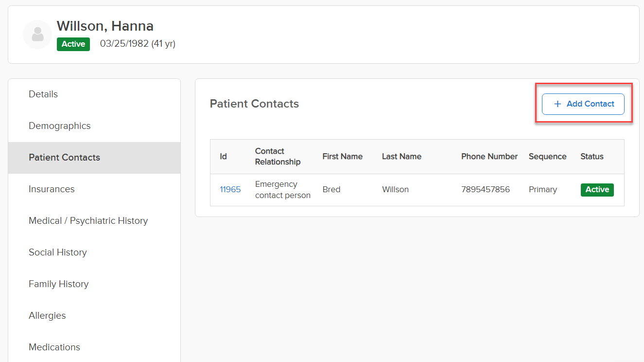644x362 pixels.
Task: Select the Emergency contact person row cell
Action: pyautogui.click(x=283, y=190)
